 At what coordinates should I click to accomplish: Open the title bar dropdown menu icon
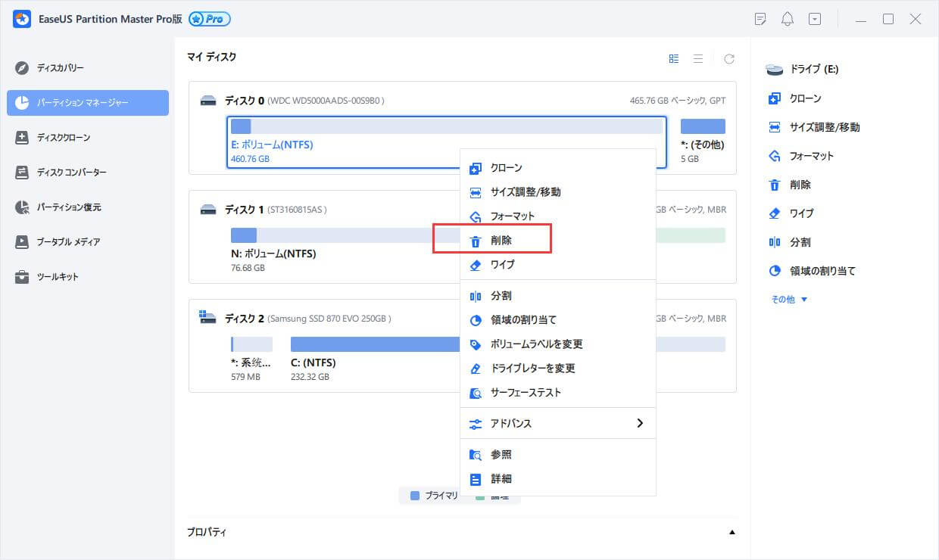[815, 19]
